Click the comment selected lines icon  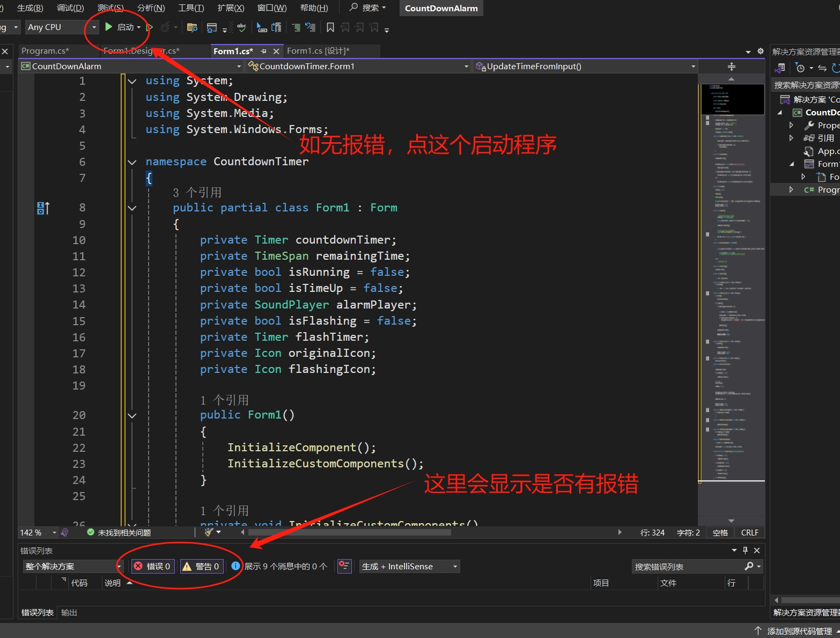296,27
